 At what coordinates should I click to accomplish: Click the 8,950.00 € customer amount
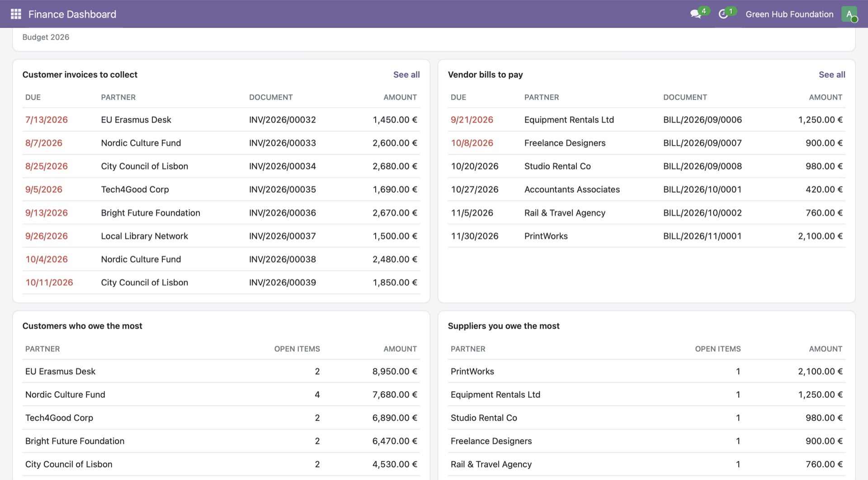tap(395, 371)
